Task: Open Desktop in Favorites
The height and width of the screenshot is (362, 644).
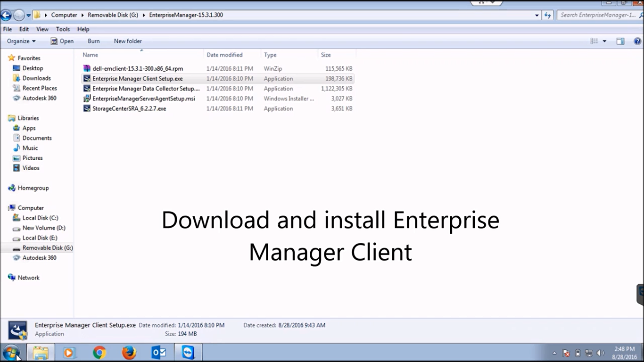Action: click(x=33, y=68)
